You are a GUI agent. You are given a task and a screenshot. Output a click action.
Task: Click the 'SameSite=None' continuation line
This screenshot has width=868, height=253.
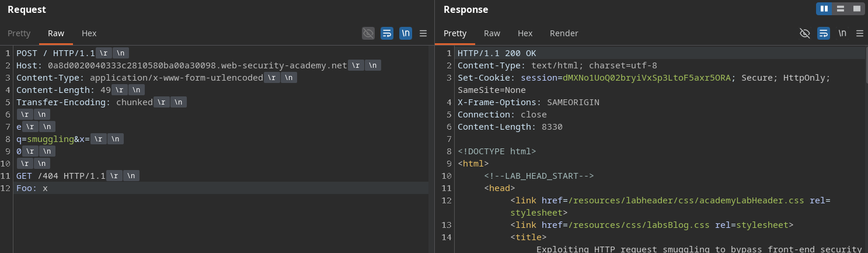click(491, 90)
